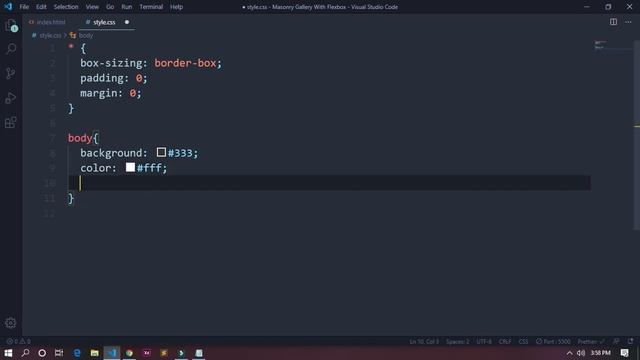The height and width of the screenshot is (360, 640).
Task: Select the style.css editor tab
Action: coord(104,22)
